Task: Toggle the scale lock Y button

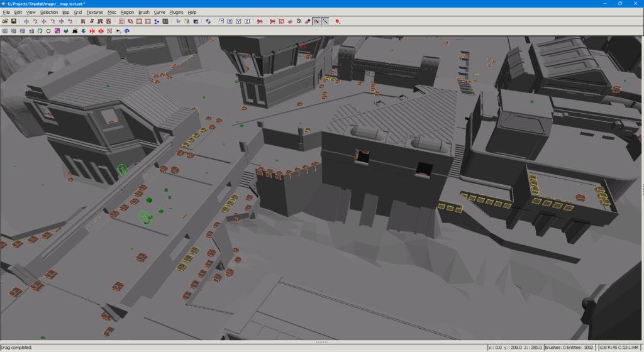Action: [238, 21]
